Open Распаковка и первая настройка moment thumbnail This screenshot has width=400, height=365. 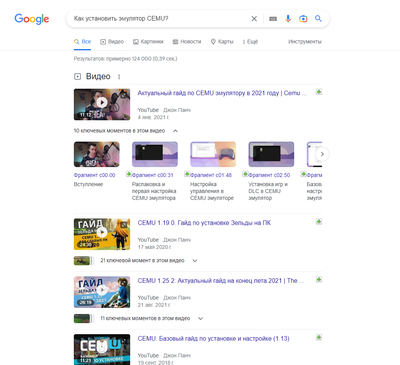pyautogui.click(x=155, y=154)
